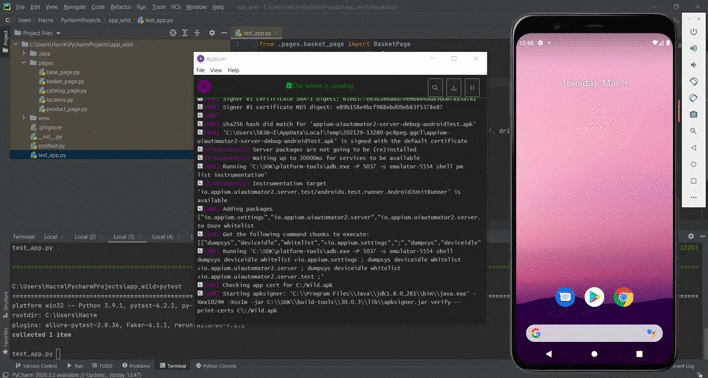
Task: Rotate emulator left using rotate icon
Action: point(693,81)
